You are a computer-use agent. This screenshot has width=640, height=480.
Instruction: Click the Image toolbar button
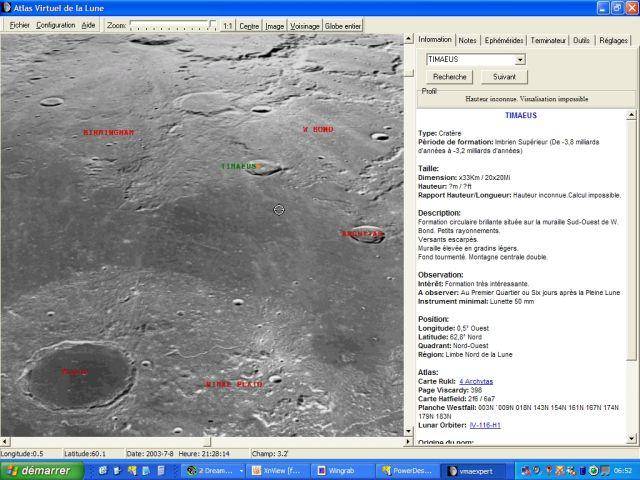[x=274, y=26]
